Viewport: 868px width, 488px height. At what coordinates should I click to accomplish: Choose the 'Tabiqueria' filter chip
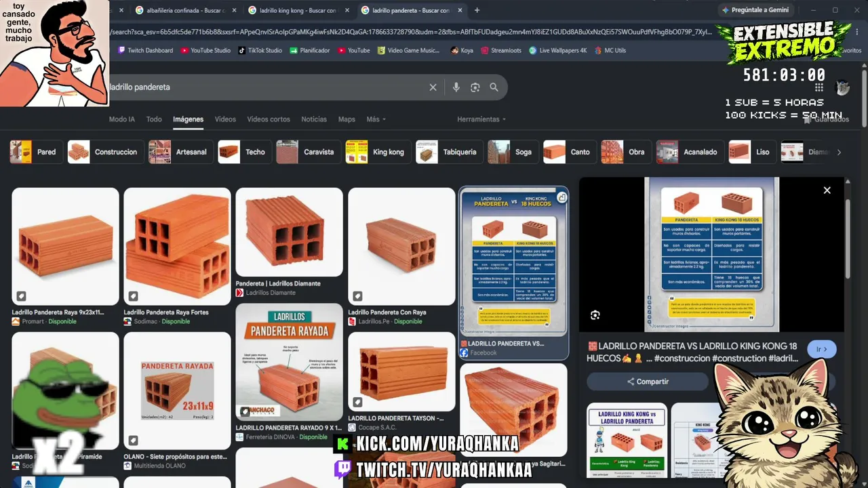(449, 152)
